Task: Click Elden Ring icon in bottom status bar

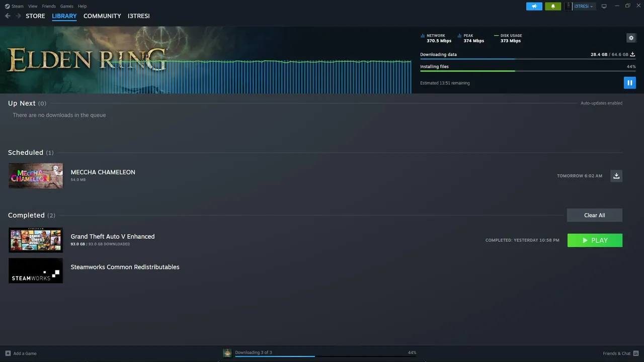Action: [x=227, y=353]
